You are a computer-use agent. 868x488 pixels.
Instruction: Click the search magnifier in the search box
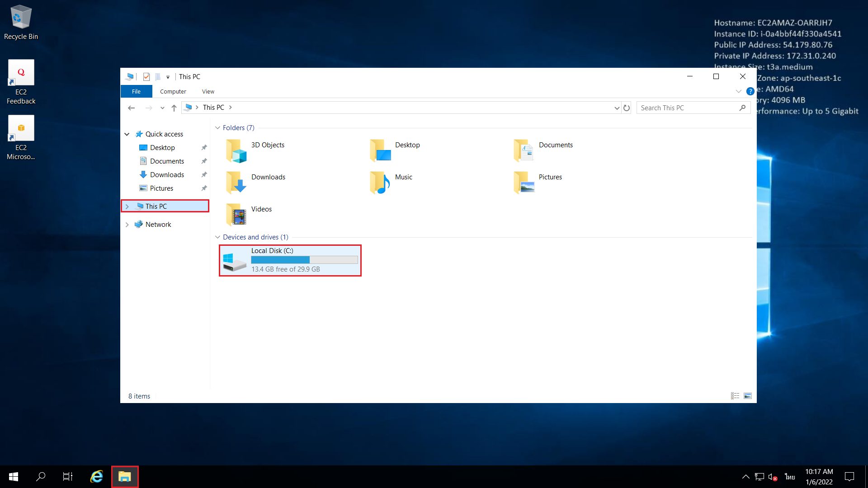coord(743,108)
